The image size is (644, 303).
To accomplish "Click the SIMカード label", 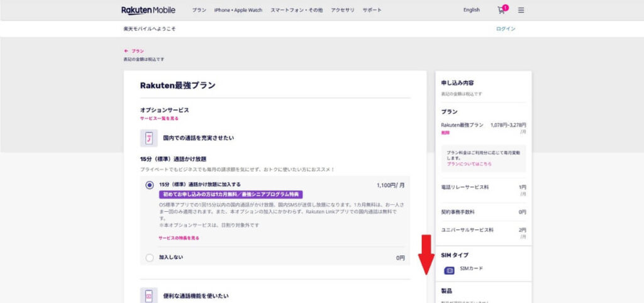I will (472, 268).
